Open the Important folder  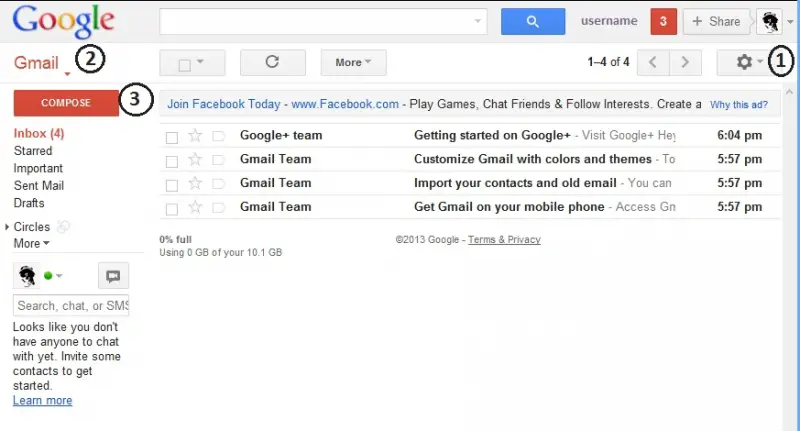(x=38, y=168)
